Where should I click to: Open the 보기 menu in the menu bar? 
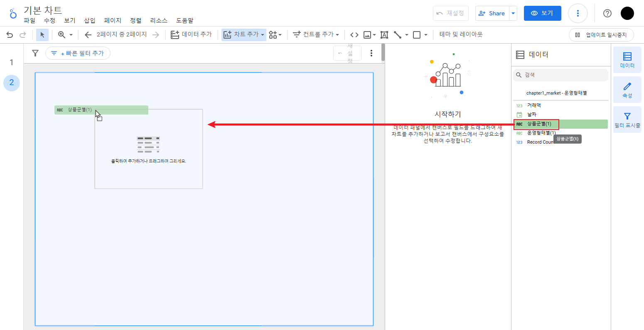[x=70, y=20]
